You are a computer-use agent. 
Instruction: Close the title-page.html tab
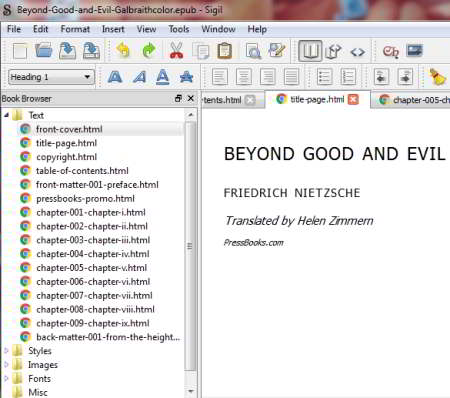point(353,99)
